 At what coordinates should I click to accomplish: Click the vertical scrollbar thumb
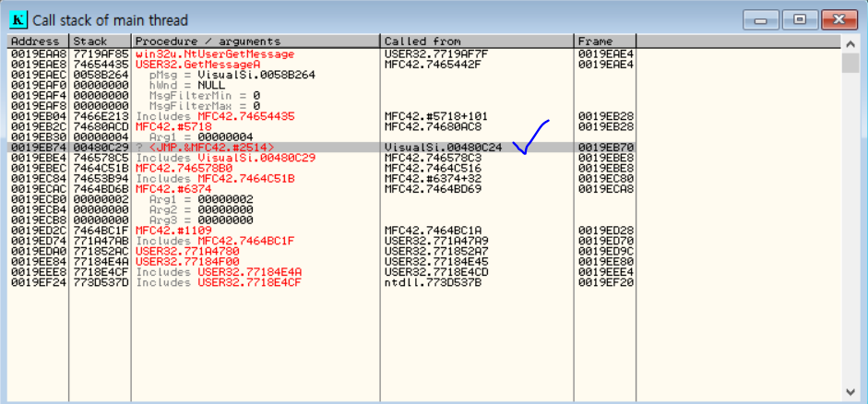tap(850, 63)
